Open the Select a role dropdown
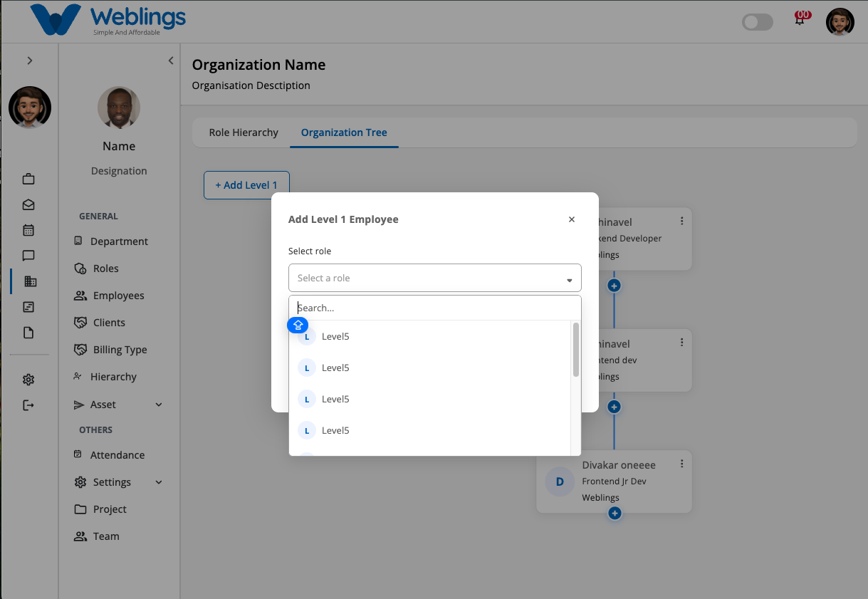The height and width of the screenshot is (599, 868). click(434, 278)
